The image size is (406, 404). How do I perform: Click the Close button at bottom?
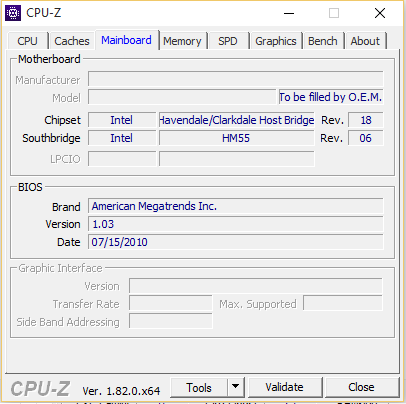361,387
